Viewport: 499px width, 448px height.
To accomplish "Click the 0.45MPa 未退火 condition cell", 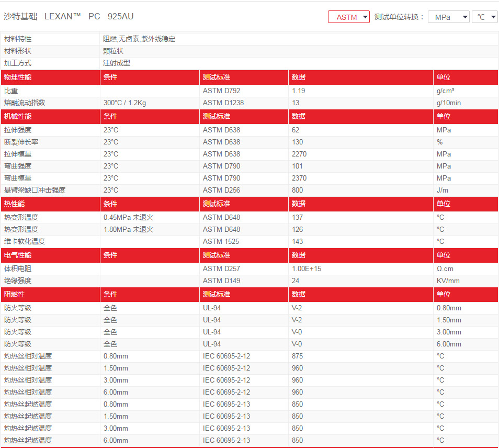I will [x=128, y=218].
